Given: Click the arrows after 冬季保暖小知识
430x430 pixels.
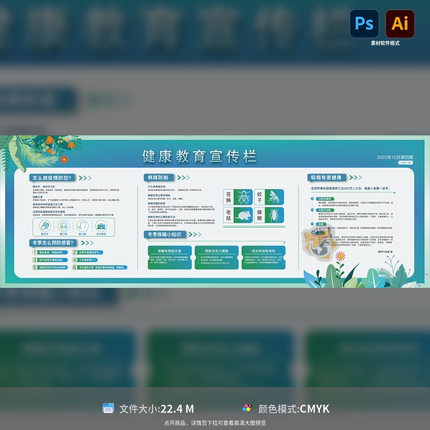Looking at the screenshot, I should (x=195, y=235).
